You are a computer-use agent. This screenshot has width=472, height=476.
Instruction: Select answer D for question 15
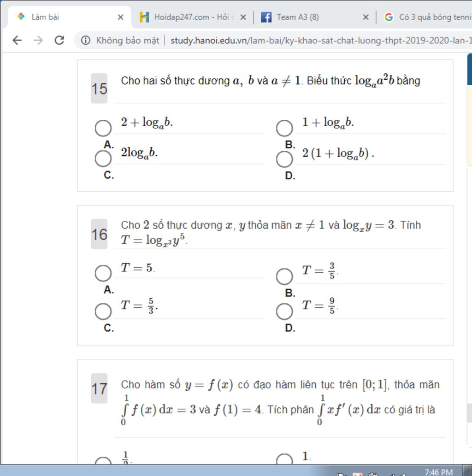(x=284, y=159)
